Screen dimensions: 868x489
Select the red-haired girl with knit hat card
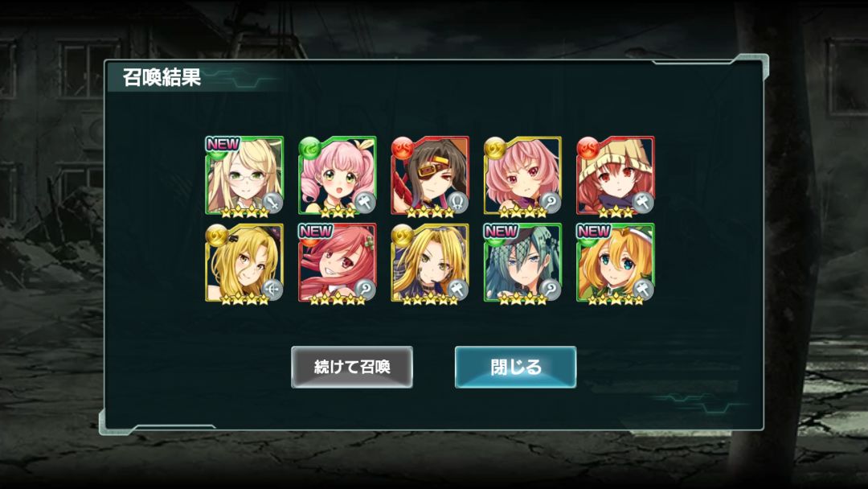(615, 175)
